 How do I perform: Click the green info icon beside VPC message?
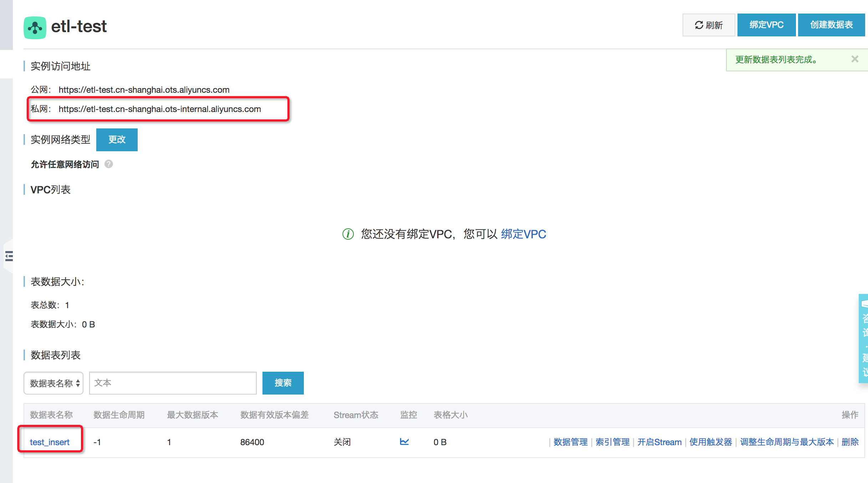click(x=348, y=234)
